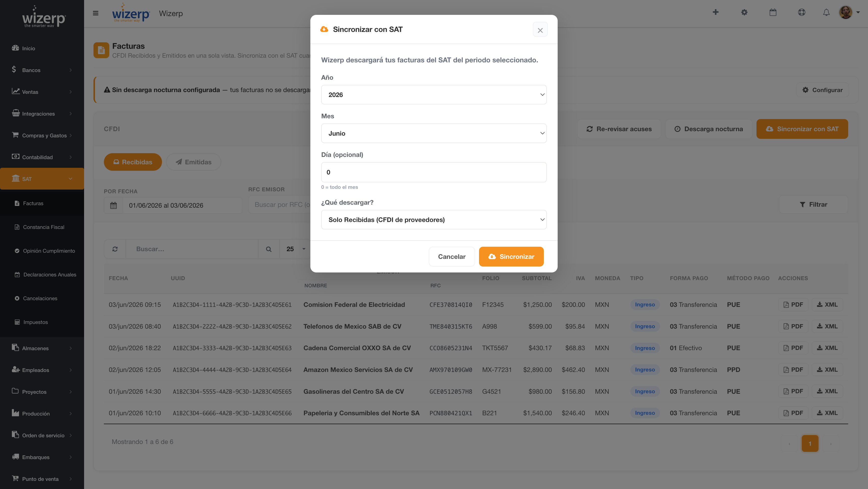Open Declaraciones Anuales in sidebar
The height and width of the screenshot is (489, 868).
(x=42, y=274)
